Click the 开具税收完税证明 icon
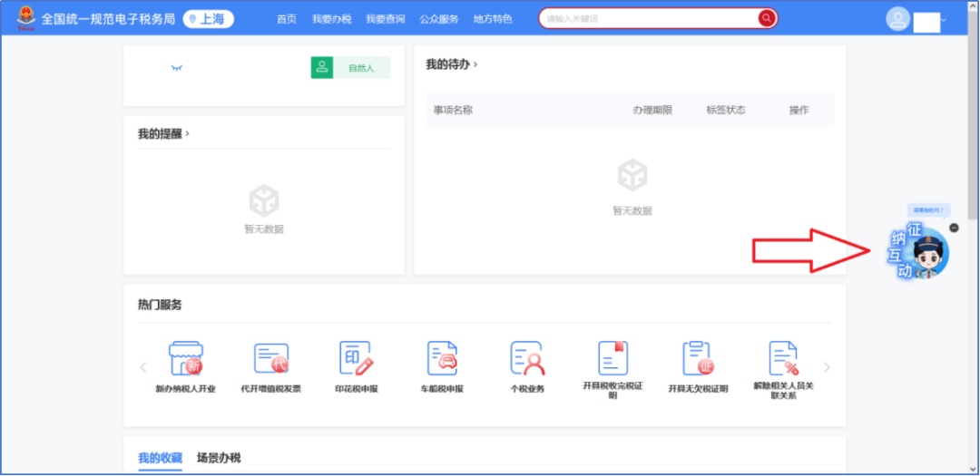Screen dimensions: 980x476 coord(612,359)
